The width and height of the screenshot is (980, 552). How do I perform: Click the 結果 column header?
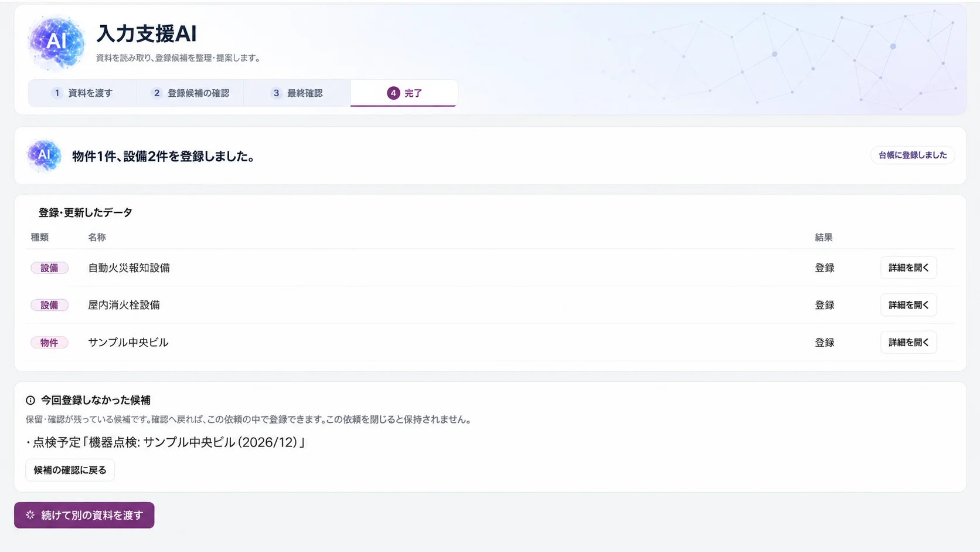(824, 238)
